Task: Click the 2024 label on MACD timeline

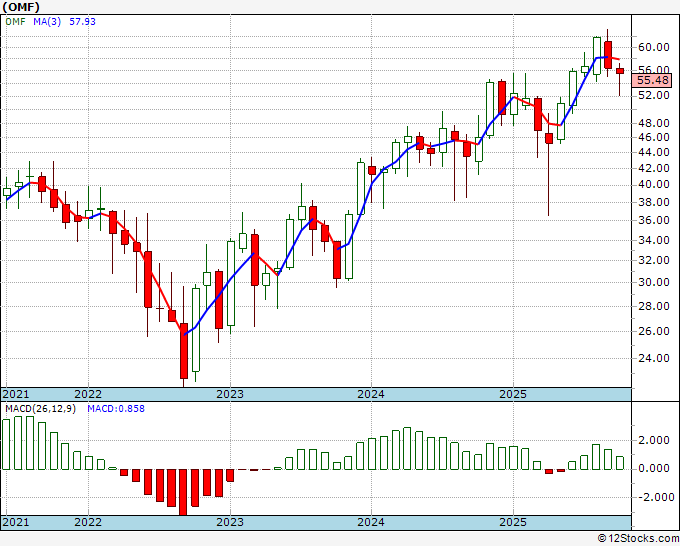Action: (371, 522)
